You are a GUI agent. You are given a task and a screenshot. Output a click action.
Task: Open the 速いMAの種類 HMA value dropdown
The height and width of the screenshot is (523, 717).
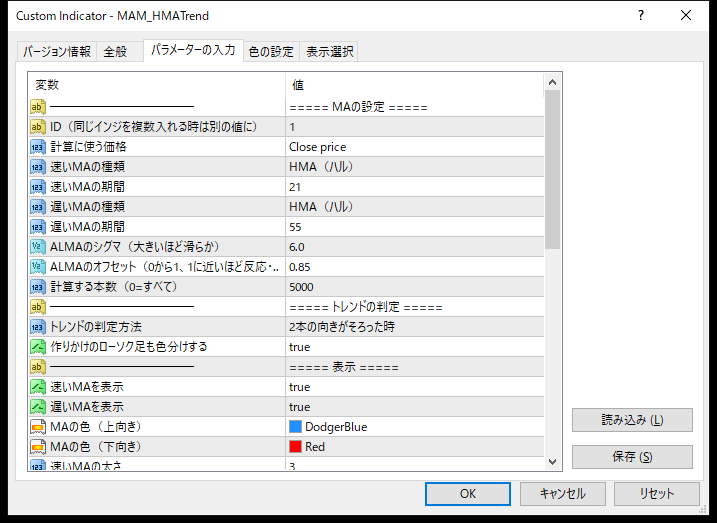point(415,167)
